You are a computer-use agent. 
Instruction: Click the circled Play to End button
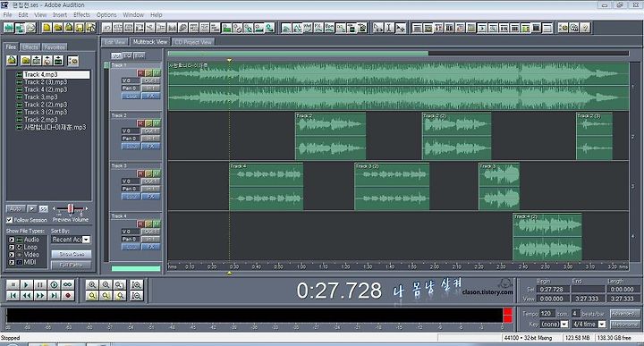point(54,284)
